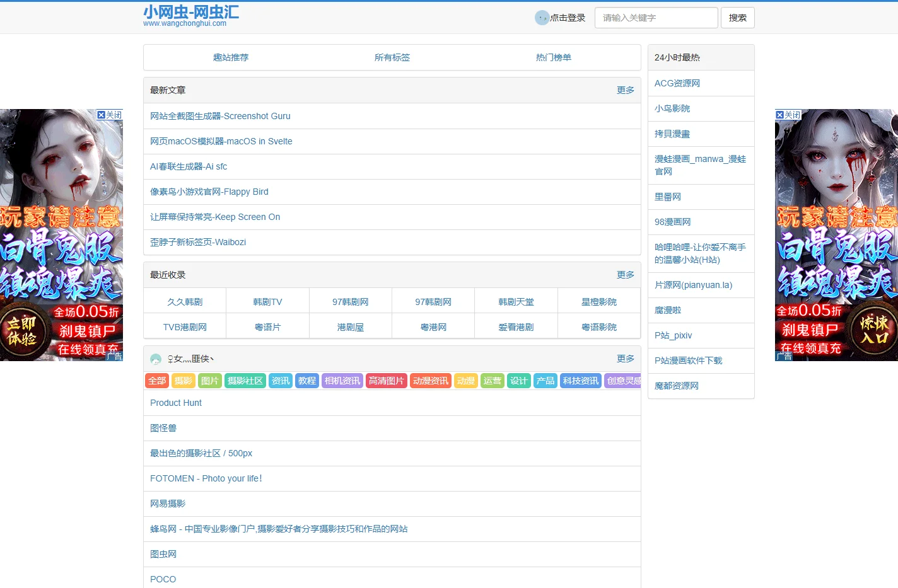The width and height of the screenshot is (898, 588).
Task: Close the left side advertisement
Action: tap(110, 115)
